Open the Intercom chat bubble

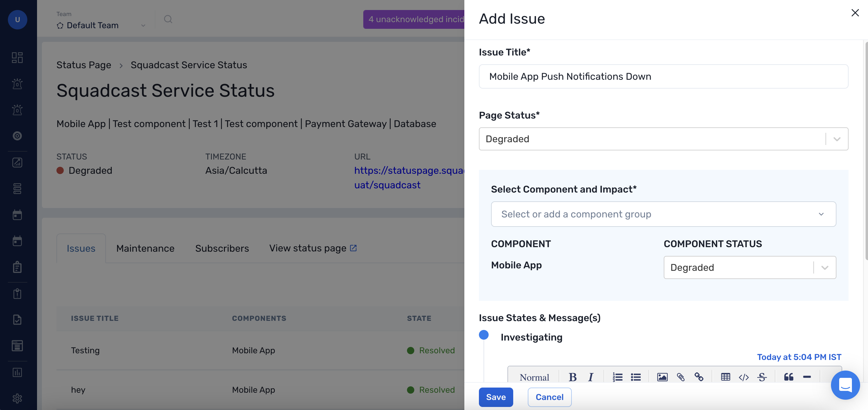click(x=846, y=385)
